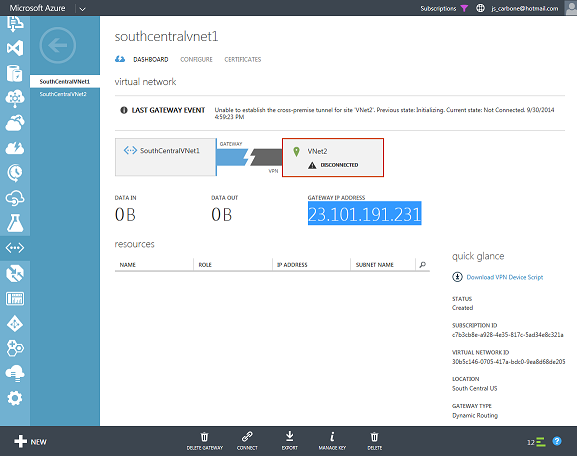The image size is (577, 456).
Task: Open the Active Directory diamond icon
Action: [15, 324]
